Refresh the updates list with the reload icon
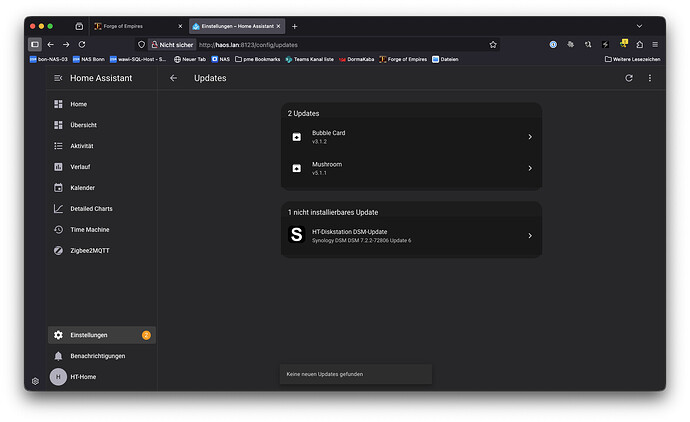 (629, 78)
